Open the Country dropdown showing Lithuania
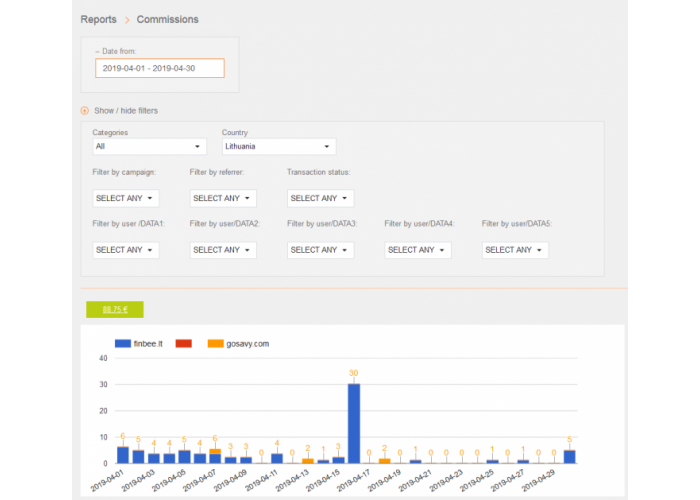The image size is (700, 500). coord(279,146)
